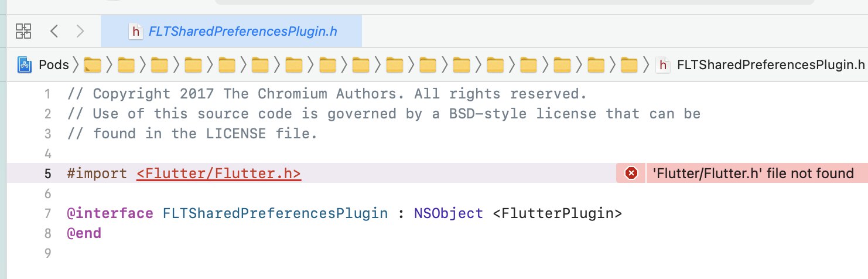Open the folder breadcrumb right after Pods

tap(93, 64)
